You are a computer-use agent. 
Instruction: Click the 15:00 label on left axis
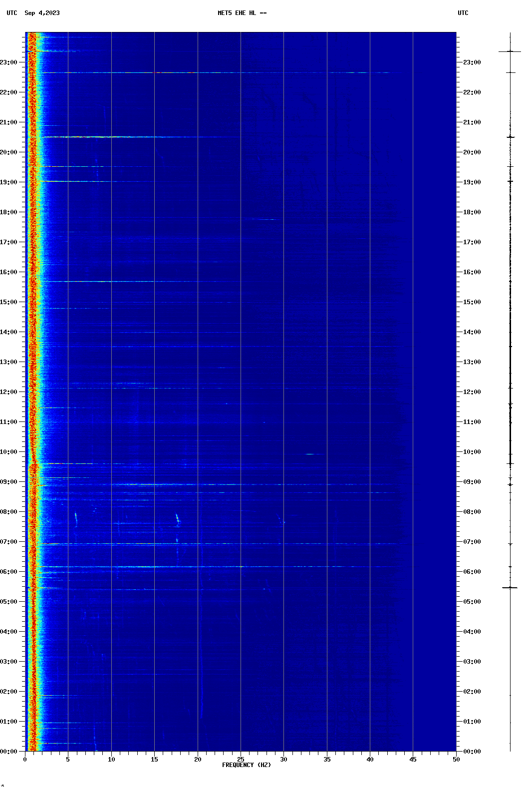click(x=9, y=302)
